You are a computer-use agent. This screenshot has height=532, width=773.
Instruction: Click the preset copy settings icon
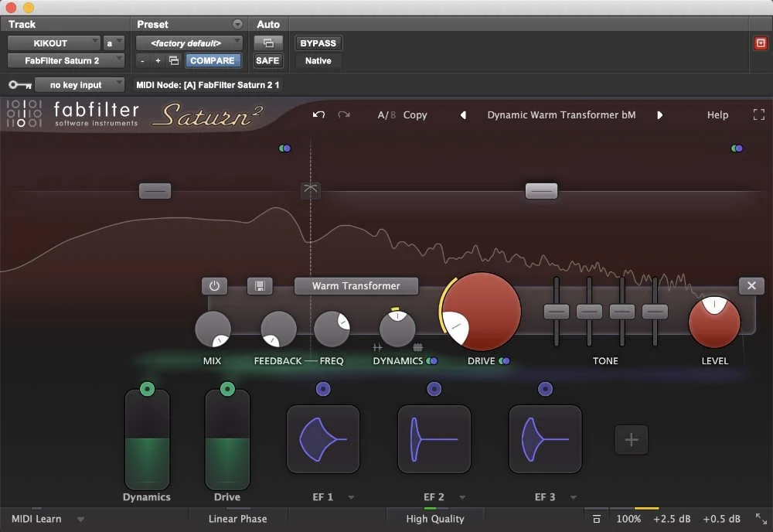click(x=173, y=60)
